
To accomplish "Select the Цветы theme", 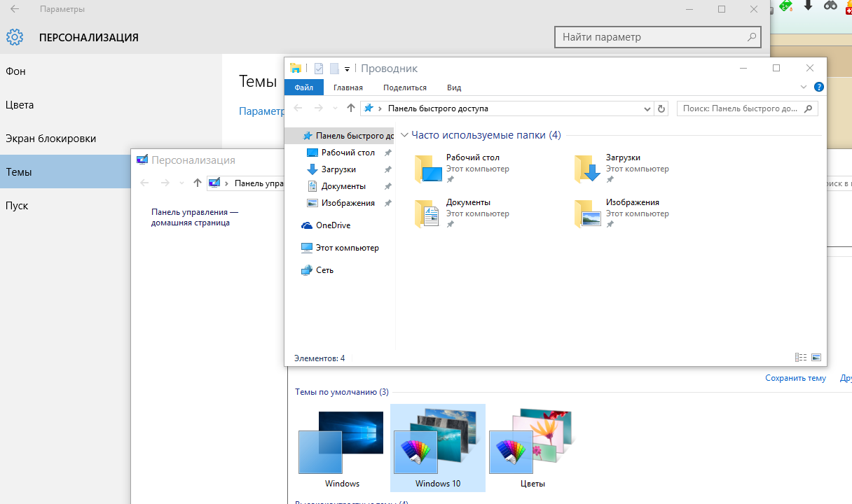I will (x=532, y=449).
